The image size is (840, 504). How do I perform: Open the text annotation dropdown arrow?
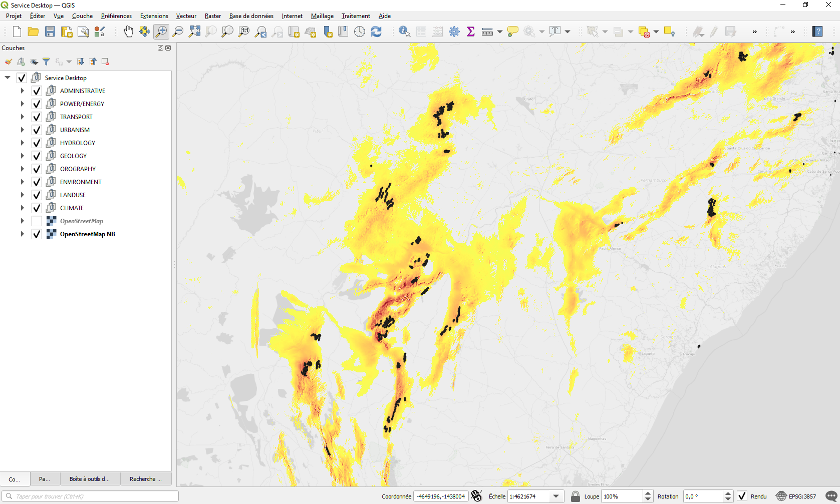click(x=568, y=32)
